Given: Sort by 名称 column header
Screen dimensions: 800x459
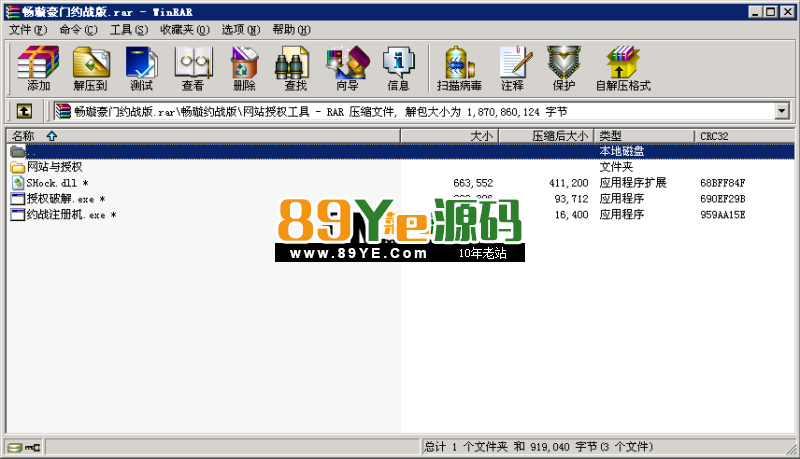Looking at the screenshot, I should pyautogui.click(x=203, y=136).
